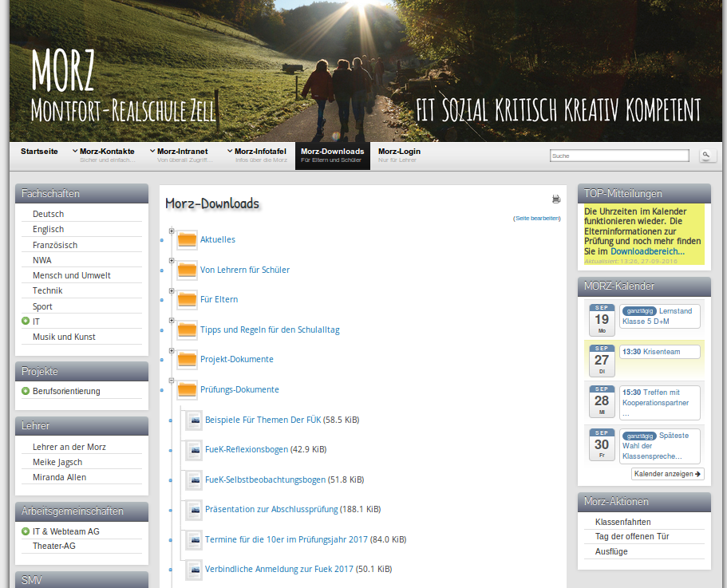Screen dimensions: 727x588
Task: Open the Lernstand Klasse 5 D+M event
Action: [x=660, y=316]
